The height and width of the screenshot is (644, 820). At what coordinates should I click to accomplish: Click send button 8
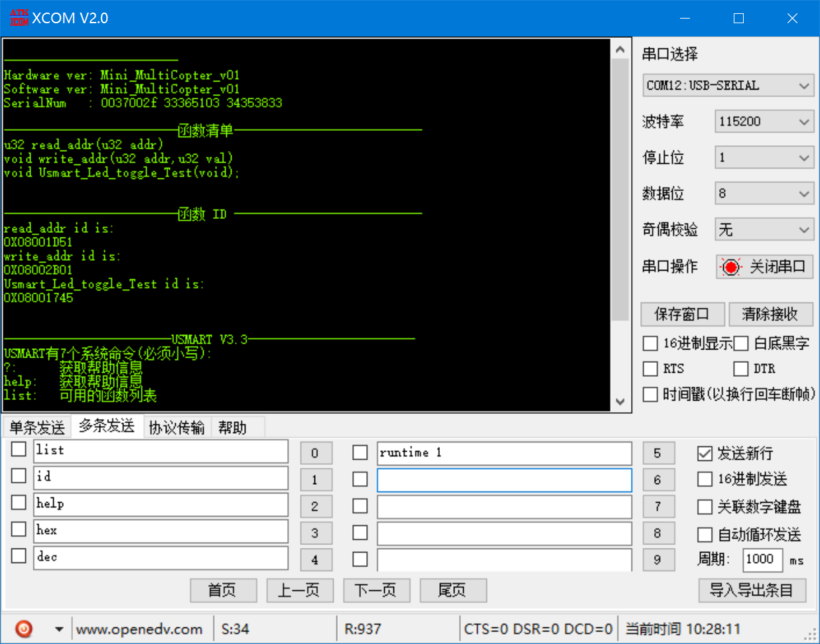pyautogui.click(x=657, y=533)
